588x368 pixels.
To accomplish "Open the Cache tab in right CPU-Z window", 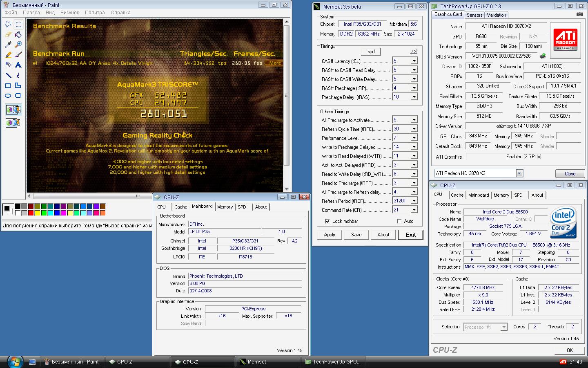I will coord(457,195).
